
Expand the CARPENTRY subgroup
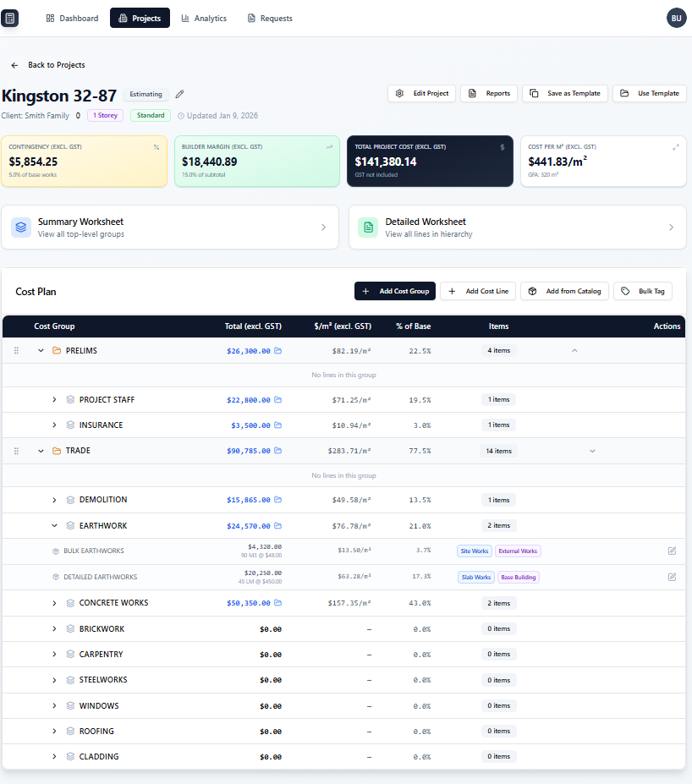(54, 655)
